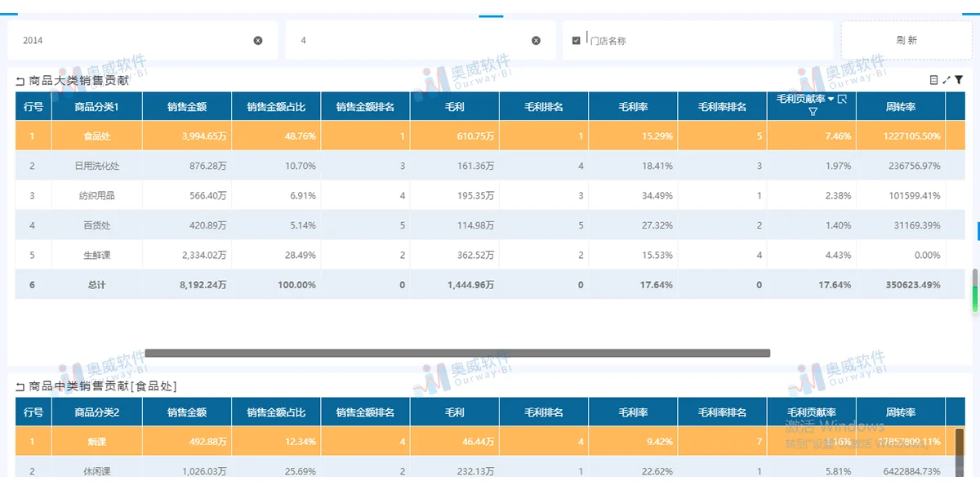980x490 pixels.
Task: Open the sort dropdown arrow on 毛利贡献率 column
Action: coord(831,99)
